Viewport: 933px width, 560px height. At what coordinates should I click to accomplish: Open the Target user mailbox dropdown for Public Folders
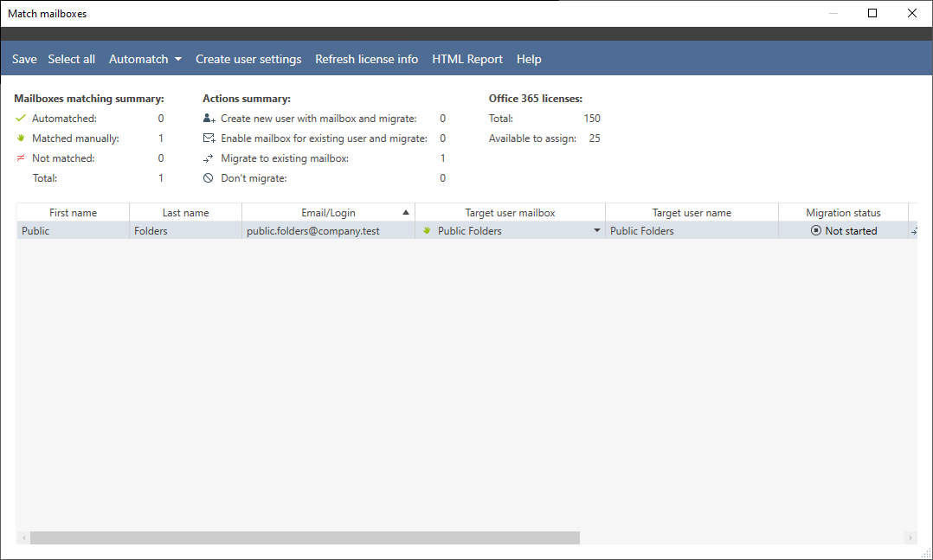coord(596,230)
